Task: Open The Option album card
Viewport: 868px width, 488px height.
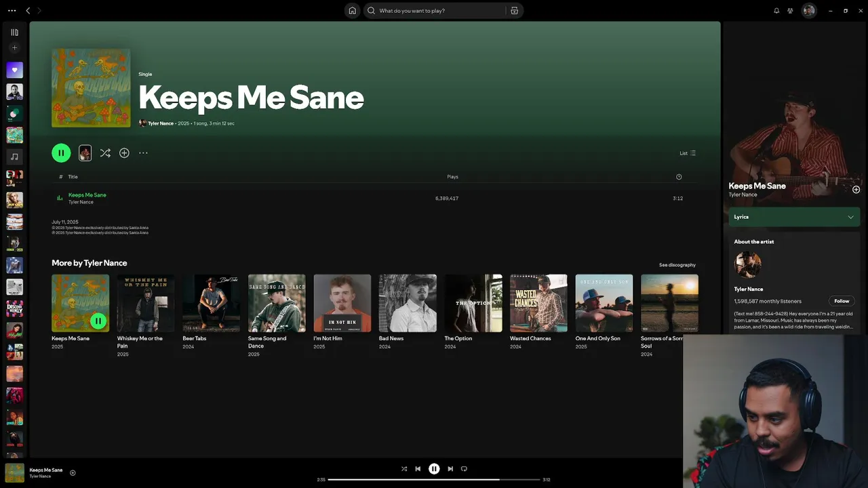Action: point(473,312)
